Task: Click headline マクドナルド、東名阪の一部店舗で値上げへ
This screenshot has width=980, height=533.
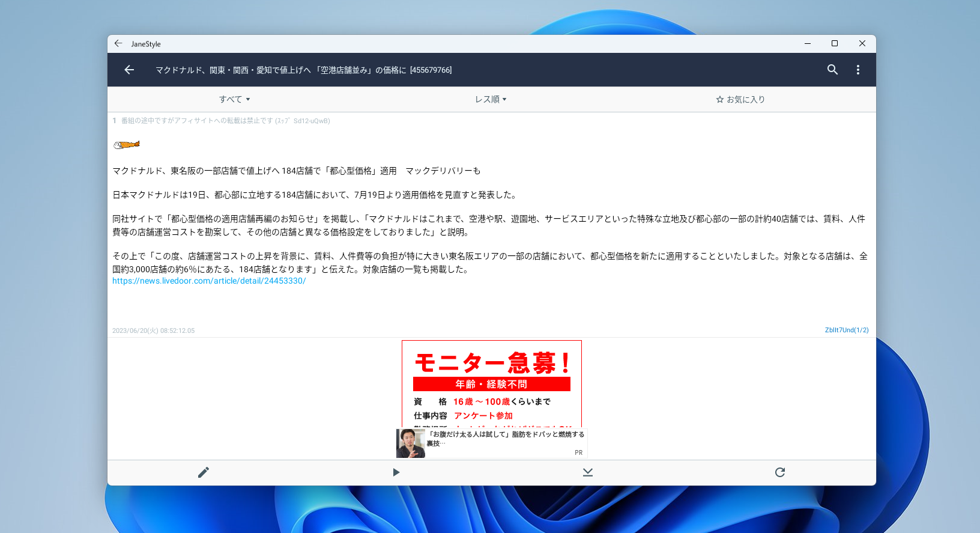Action: click(x=297, y=171)
